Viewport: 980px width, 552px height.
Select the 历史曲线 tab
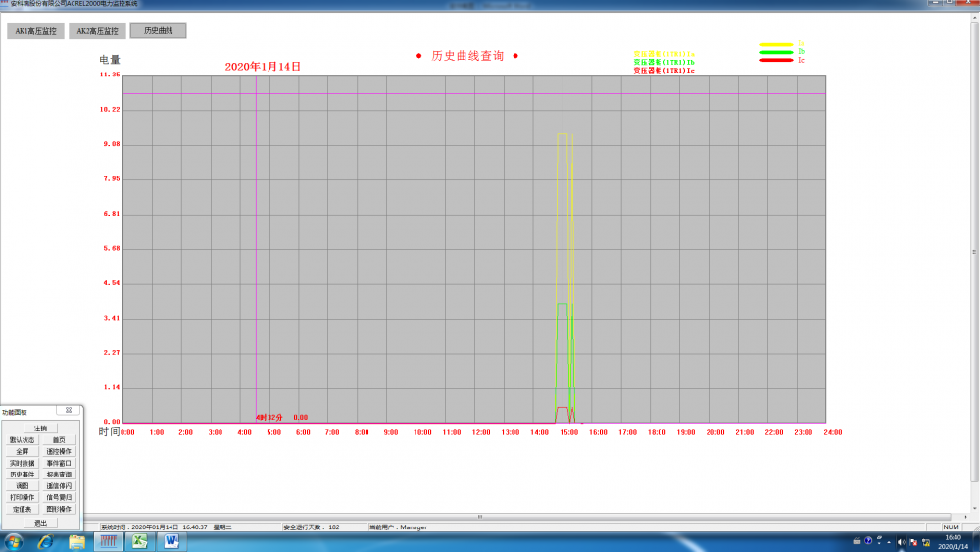pos(158,31)
